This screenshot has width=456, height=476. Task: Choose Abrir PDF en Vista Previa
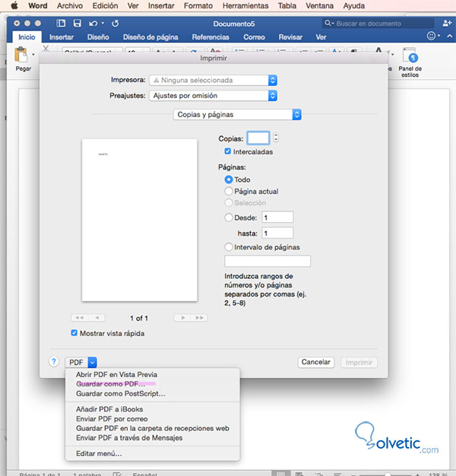pos(116,374)
